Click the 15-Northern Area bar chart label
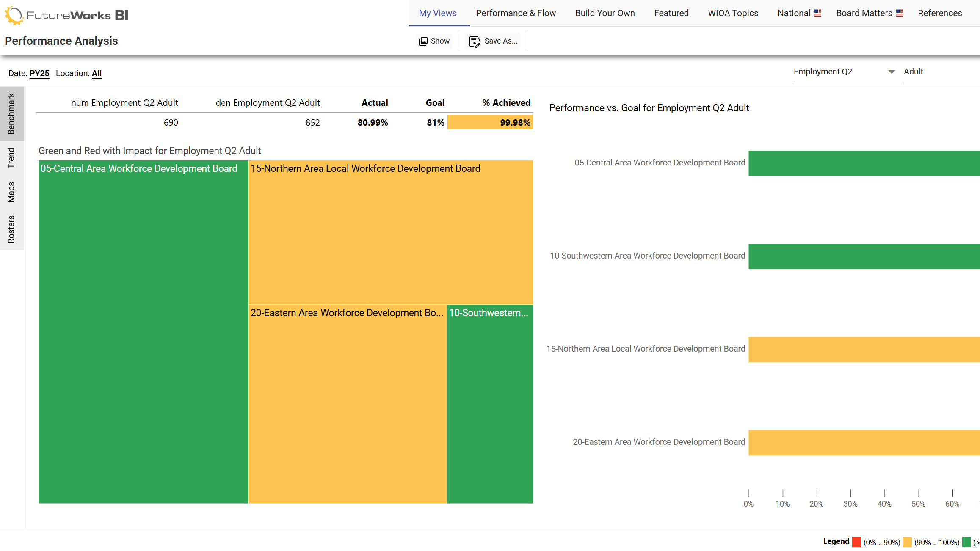This screenshot has height=551, width=980. 646,349
